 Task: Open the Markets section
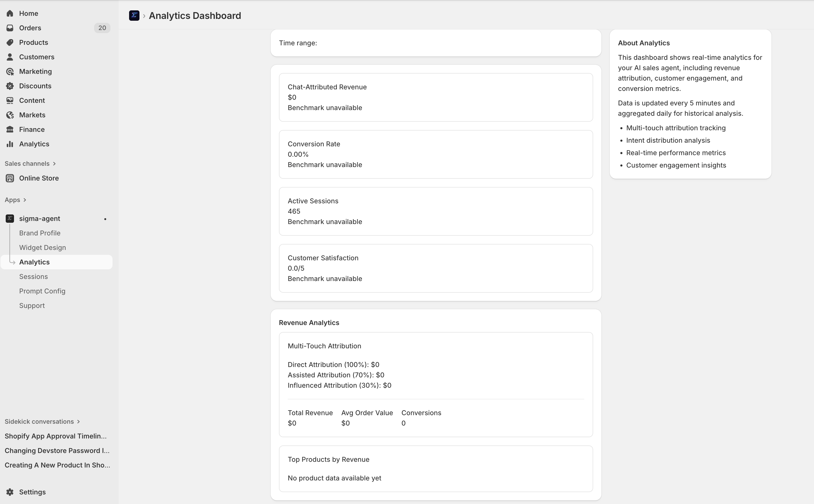point(32,115)
